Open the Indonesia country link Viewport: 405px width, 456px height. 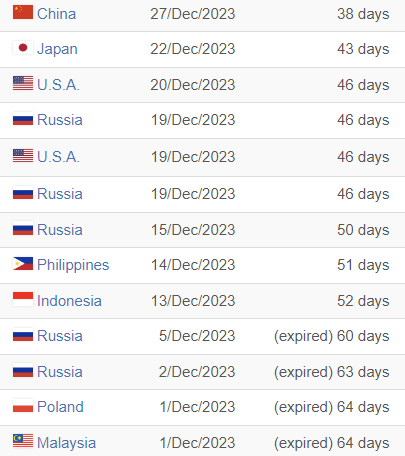click(x=69, y=301)
